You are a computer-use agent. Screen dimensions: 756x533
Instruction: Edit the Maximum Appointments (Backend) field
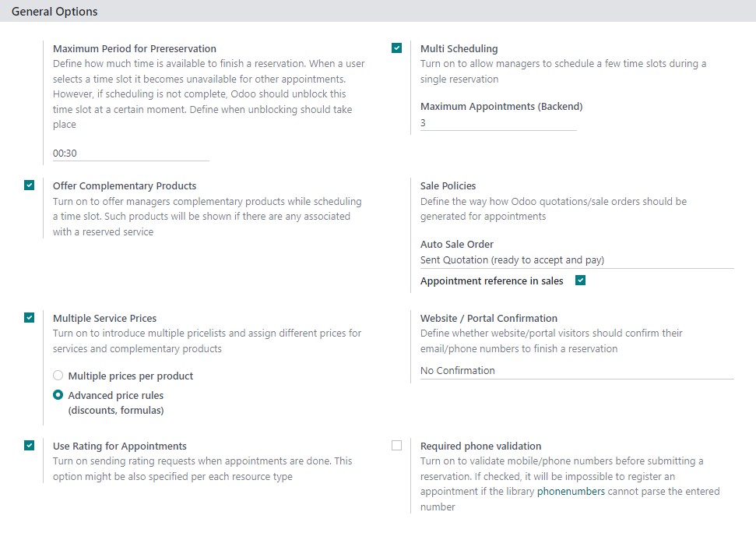pyautogui.click(x=498, y=123)
